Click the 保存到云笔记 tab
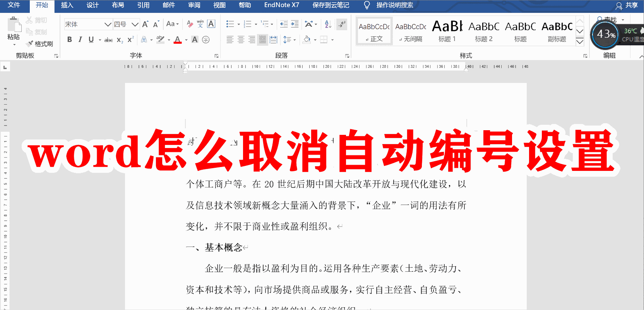The width and height of the screenshot is (644, 310). (331, 5)
